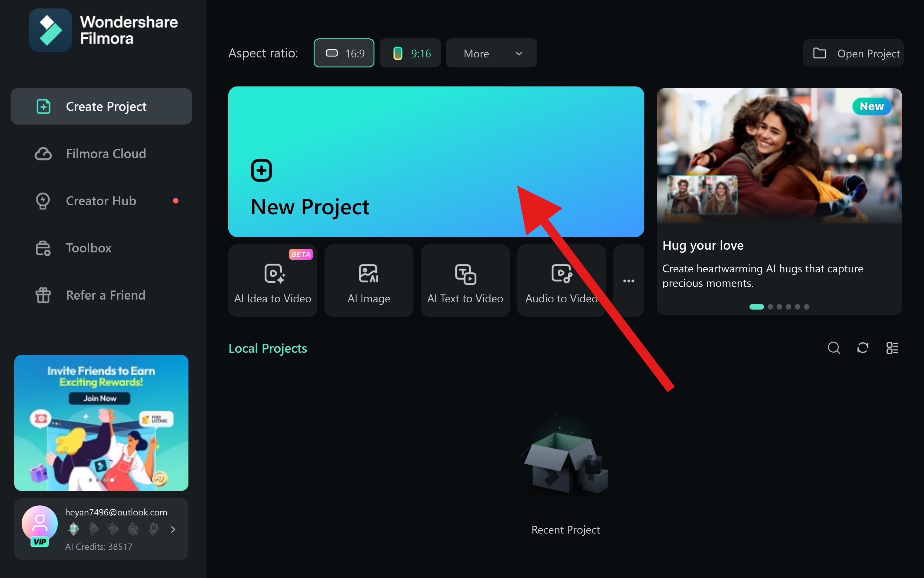Launch AI Text to Video tool

(465, 281)
